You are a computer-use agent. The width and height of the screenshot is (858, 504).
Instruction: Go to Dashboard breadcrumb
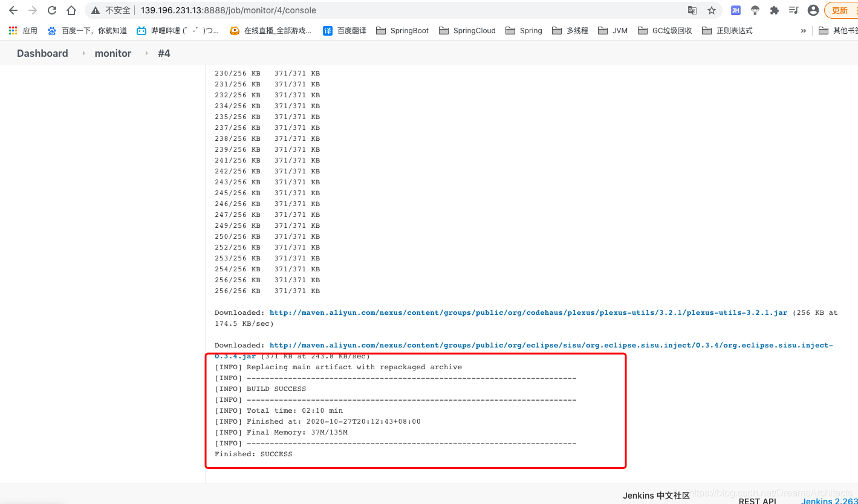click(x=42, y=53)
